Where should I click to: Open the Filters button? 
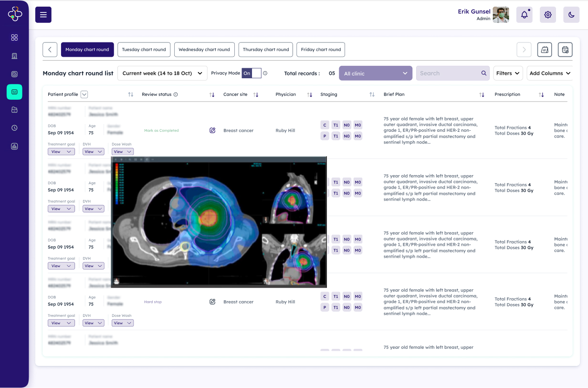(508, 73)
